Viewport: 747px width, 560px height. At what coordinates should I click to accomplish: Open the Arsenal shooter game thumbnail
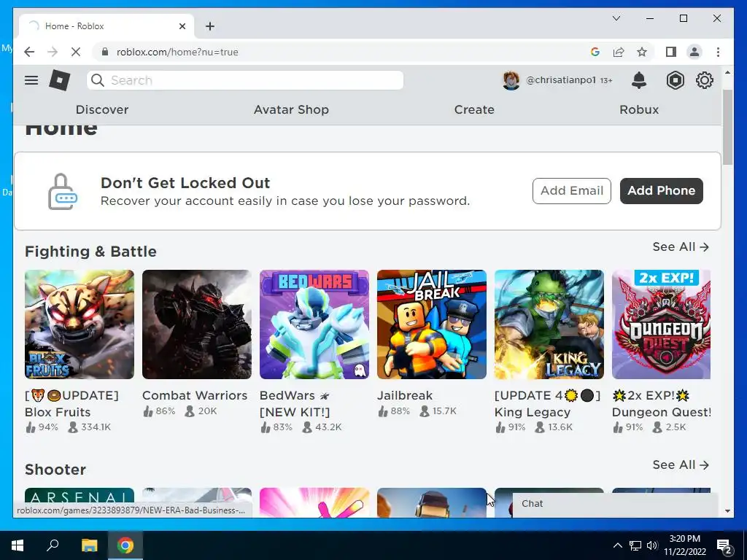tap(80, 496)
